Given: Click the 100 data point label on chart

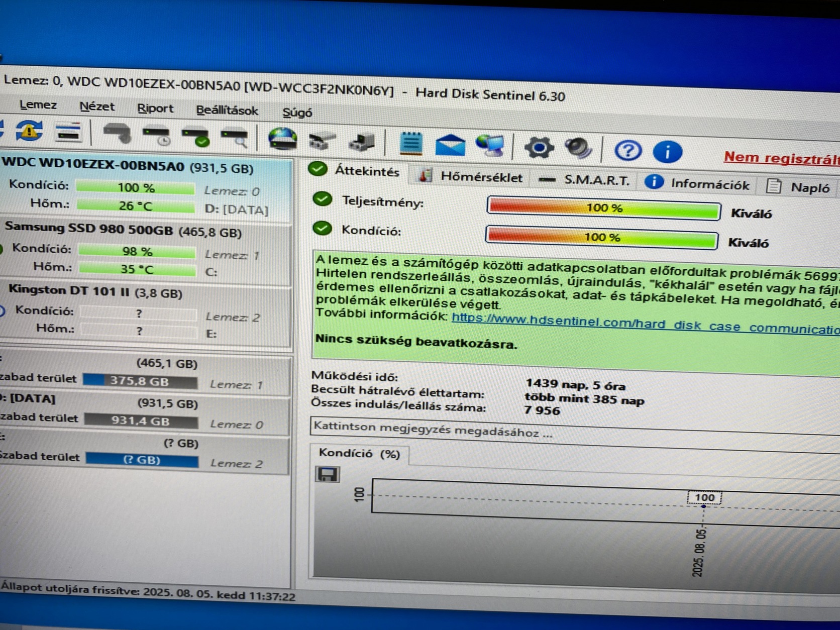Looking at the screenshot, I should (704, 497).
